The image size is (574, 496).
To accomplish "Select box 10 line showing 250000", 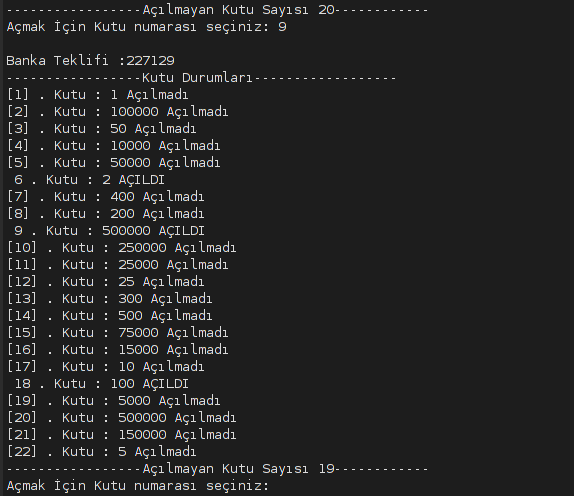I will pos(122,248).
